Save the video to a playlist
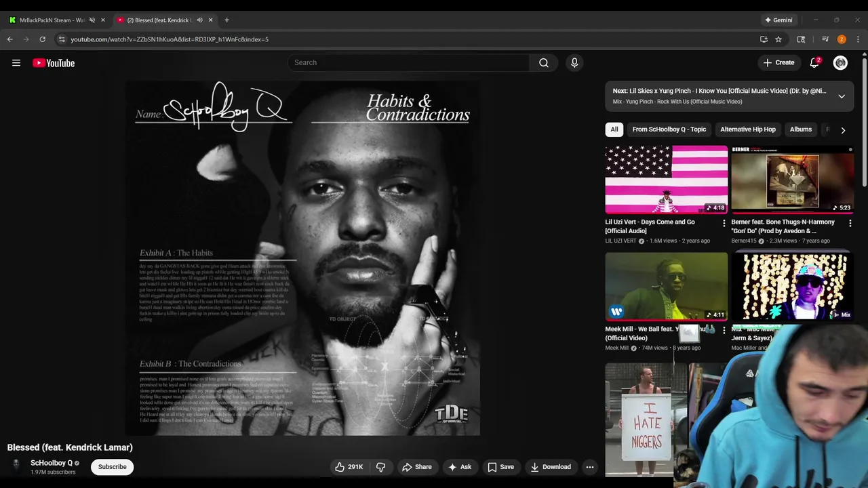This screenshot has height=488, width=868. tap(501, 467)
